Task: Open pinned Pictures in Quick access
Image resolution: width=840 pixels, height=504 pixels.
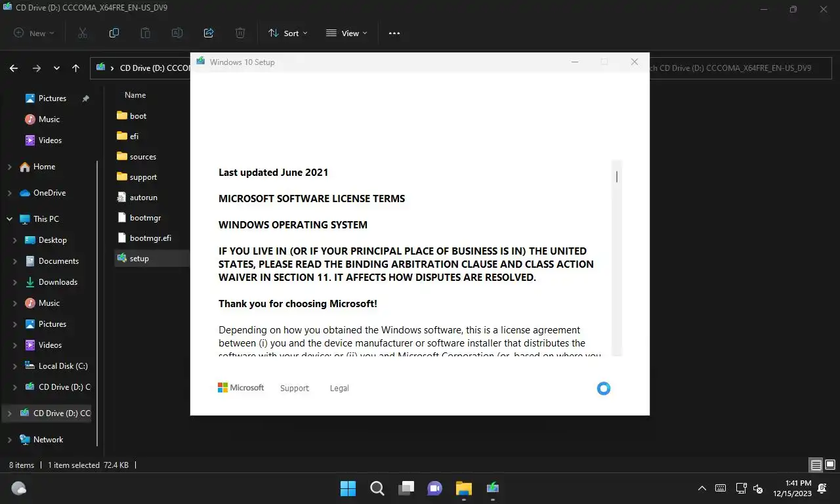Action: (x=52, y=98)
